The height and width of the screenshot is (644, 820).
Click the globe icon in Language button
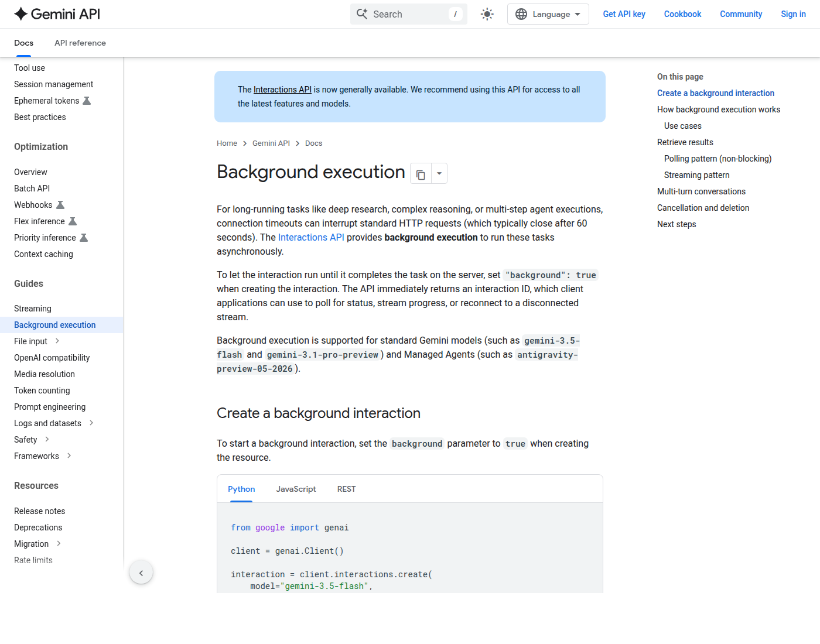click(521, 14)
